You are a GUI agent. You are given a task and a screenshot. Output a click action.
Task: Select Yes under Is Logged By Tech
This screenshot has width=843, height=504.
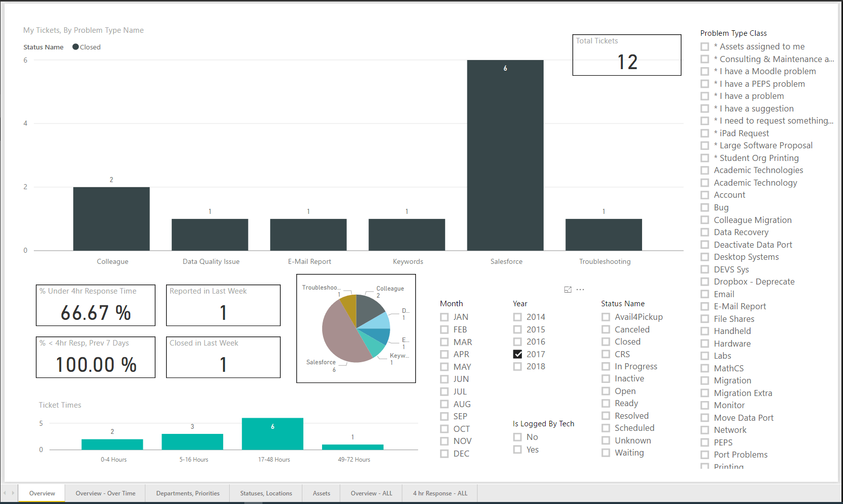[x=517, y=450]
